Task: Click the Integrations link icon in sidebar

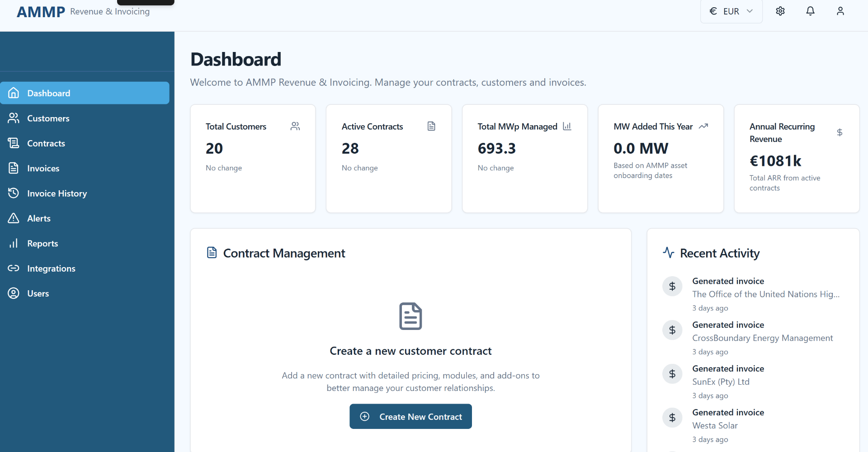Action: click(x=14, y=268)
